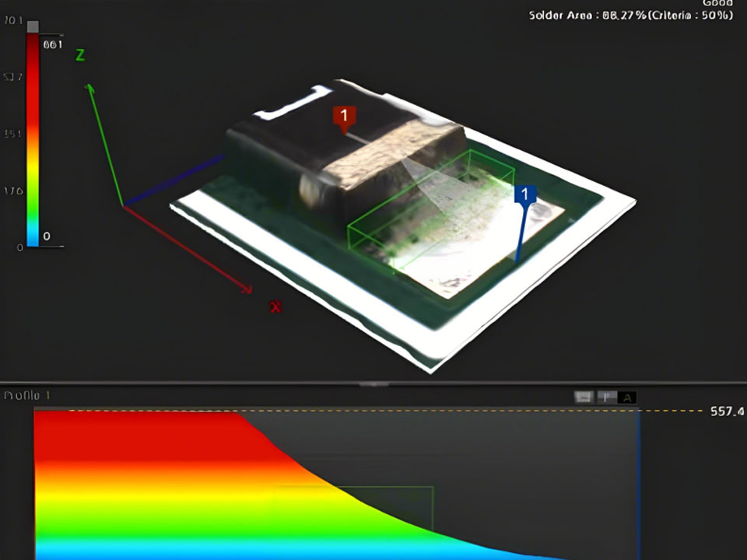Click the red X axis label
This screenshot has height=560, width=747.
[275, 306]
